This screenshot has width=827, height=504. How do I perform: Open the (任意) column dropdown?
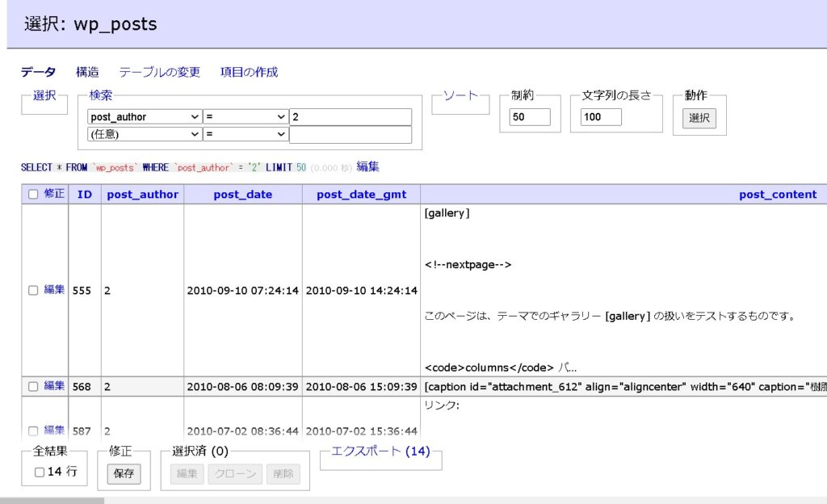pyautogui.click(x=145, y=134)
